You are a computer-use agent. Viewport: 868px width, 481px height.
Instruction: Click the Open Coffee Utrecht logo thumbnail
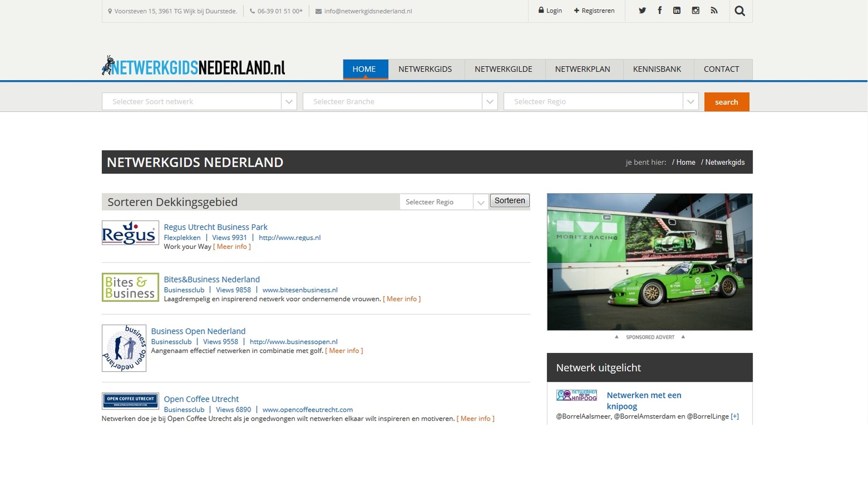click(131, 401)
